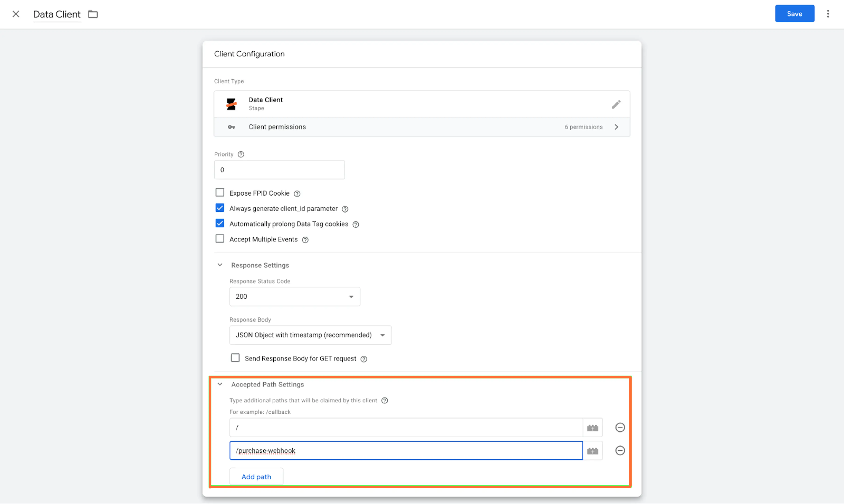Show help for prolong Data Tag cookies
The image size is (844, 504).
tap(355, 224)
